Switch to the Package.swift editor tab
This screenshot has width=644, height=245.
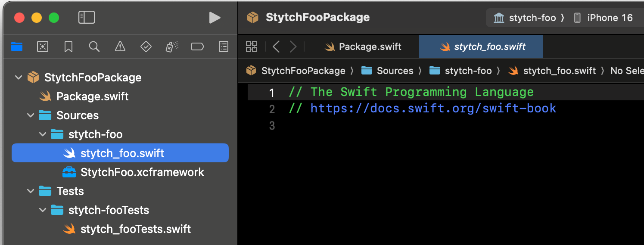(x=363, y=47)
